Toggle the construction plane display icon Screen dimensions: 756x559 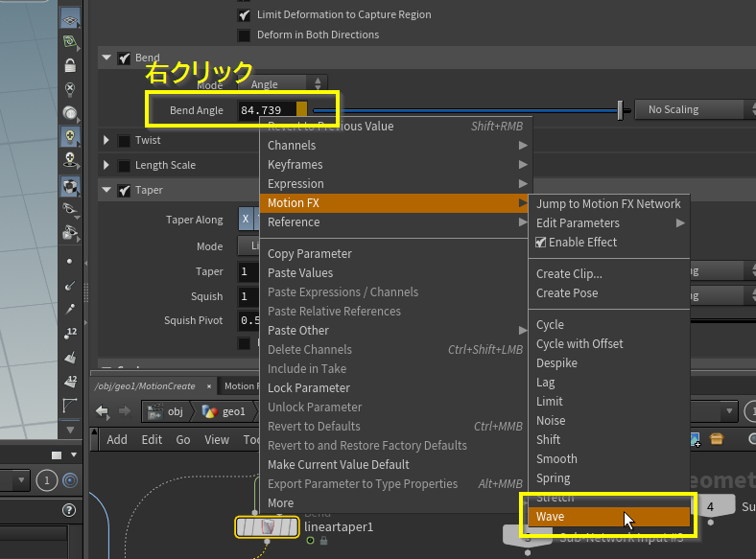(x=70, y=19)
